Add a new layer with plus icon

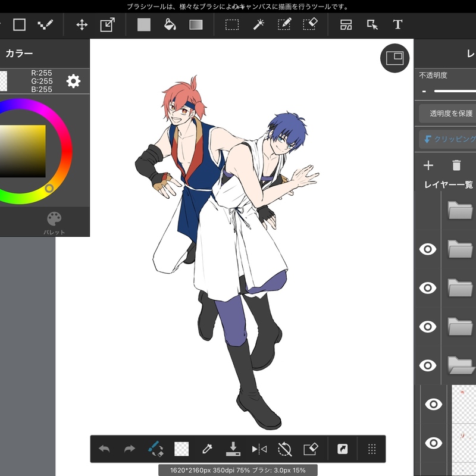(428, 165)
